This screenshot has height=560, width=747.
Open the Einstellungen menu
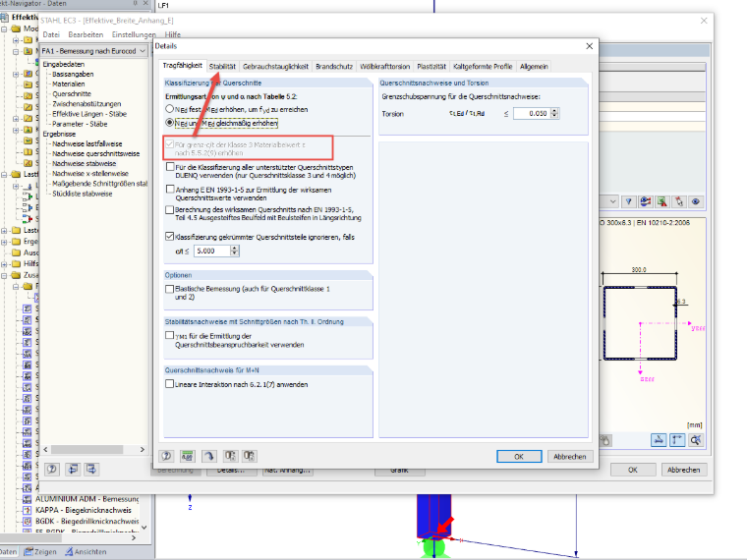[x=134, y=34]
